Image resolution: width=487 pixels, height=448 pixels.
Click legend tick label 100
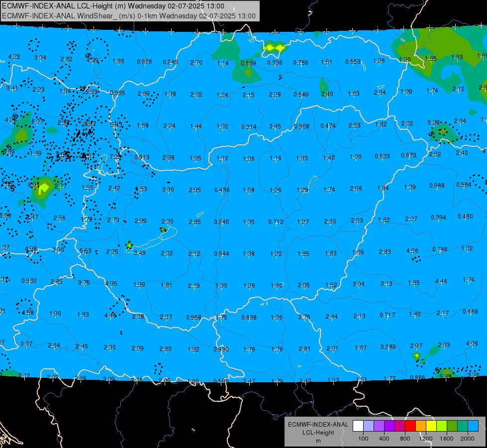tap(363, 439)
